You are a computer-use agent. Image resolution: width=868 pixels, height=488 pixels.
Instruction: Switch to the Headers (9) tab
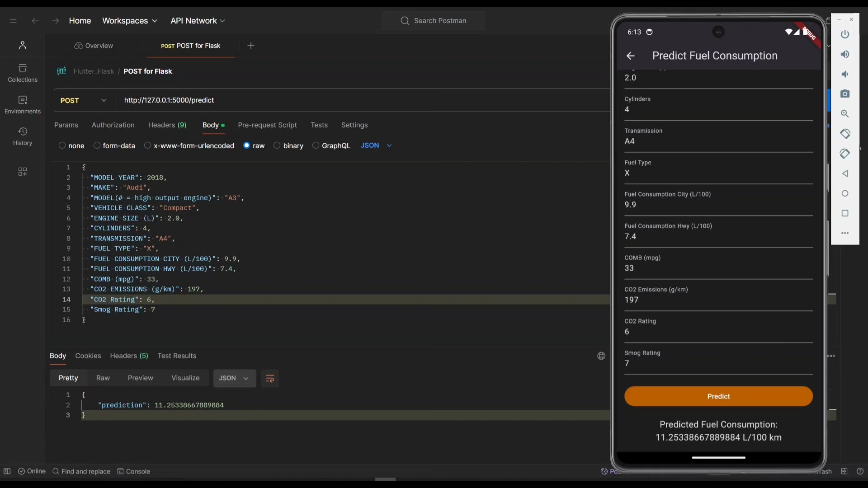(x=167, y=125)
